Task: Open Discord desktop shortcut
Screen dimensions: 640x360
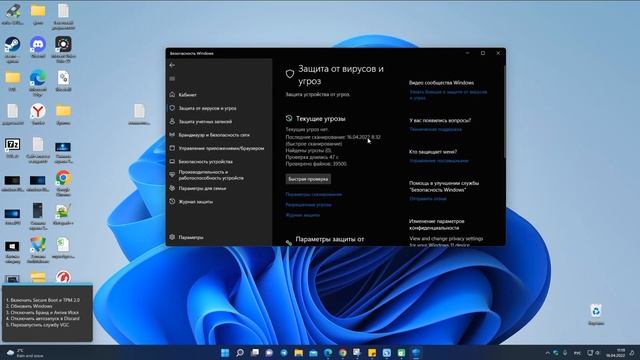Action: (x=38, y=47)
